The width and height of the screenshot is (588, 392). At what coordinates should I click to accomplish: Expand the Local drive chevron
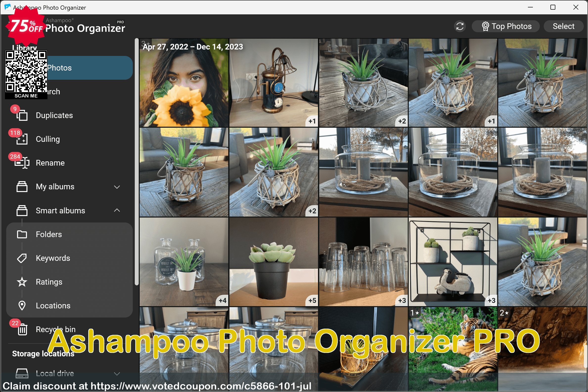pos(117,374)
